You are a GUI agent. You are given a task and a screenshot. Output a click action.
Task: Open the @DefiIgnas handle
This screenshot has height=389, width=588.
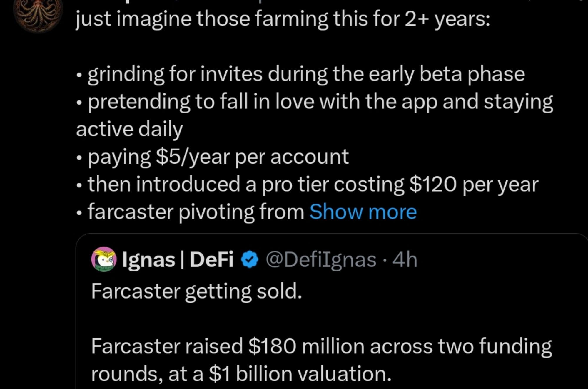321,260
